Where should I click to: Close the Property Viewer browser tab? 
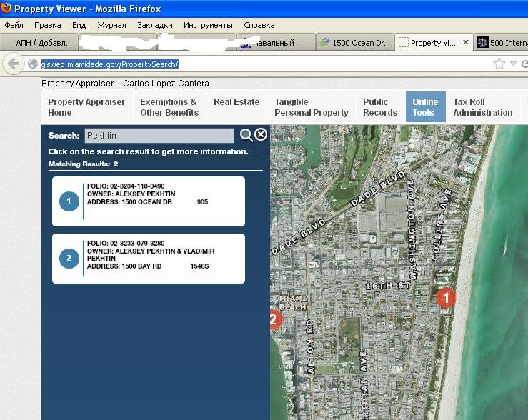coord(466,42)
